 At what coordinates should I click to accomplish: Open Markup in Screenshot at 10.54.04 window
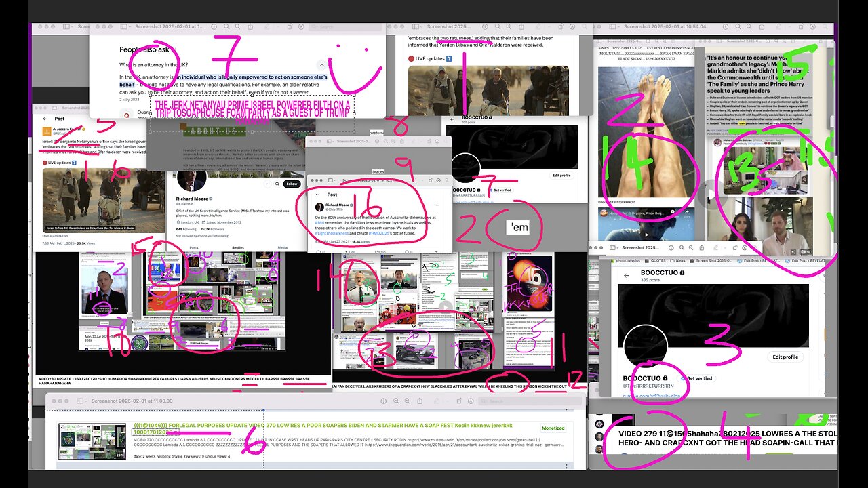812,26
